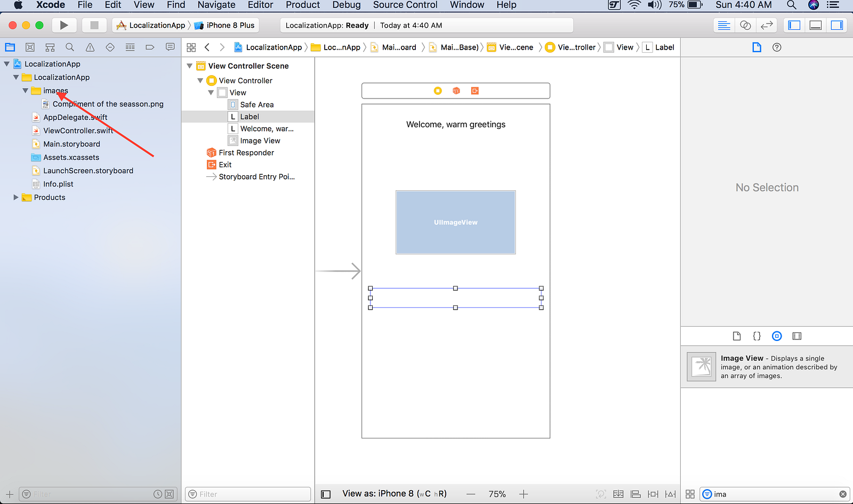Open the Navigate menu

point(216,5)
